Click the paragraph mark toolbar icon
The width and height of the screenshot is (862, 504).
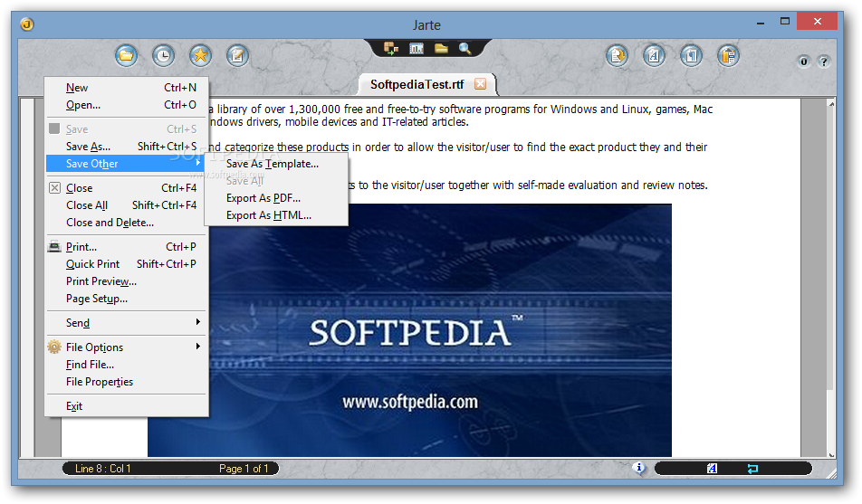(x=691, y=55)
